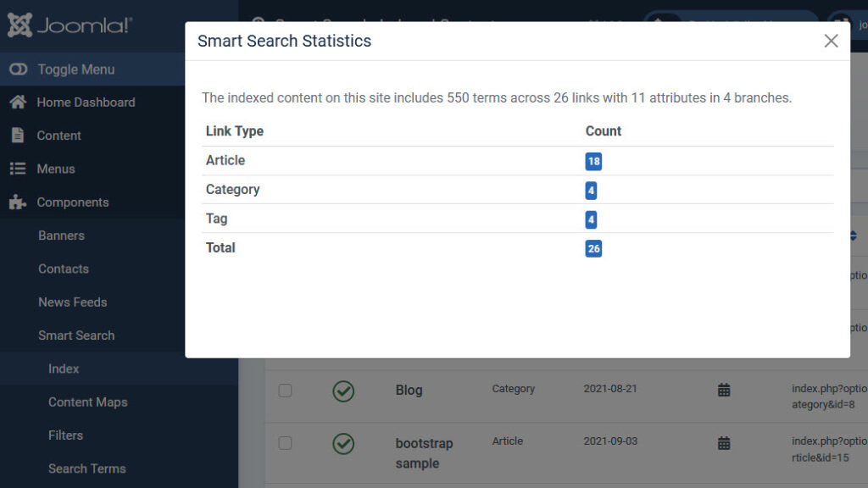Screen dimensions: 868x488
Task: Collapse the Smart Search submenu
Action: tap(76, 335)
